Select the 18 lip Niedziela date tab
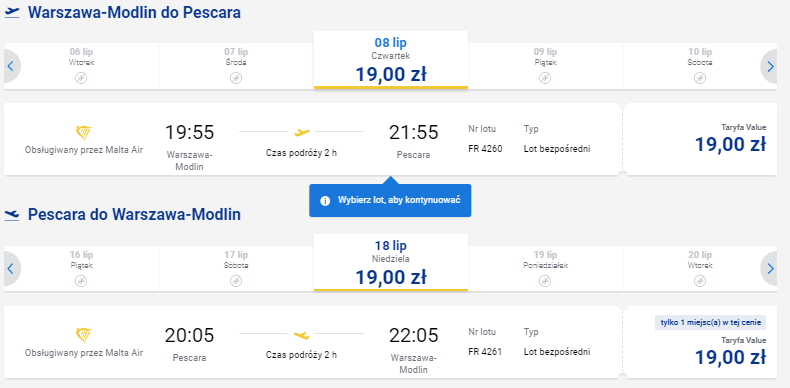The width and height of the screenshot is (790, 388). [391, 263]
